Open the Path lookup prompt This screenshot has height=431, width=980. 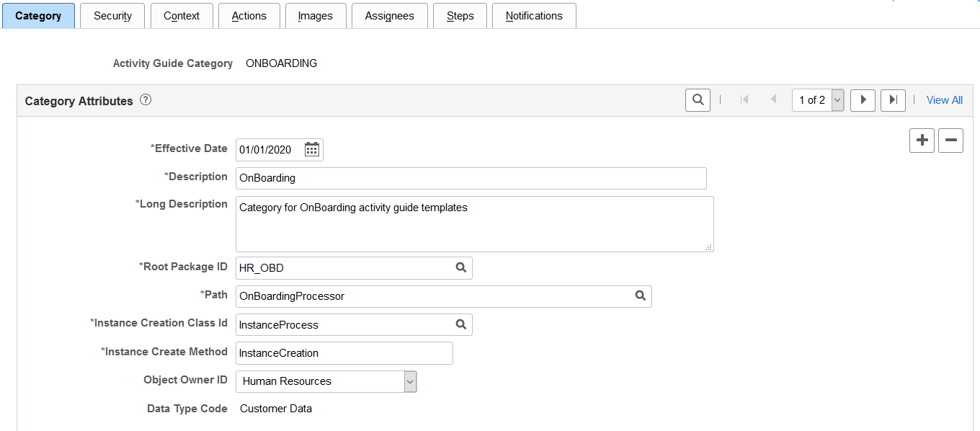click(641, 296)
